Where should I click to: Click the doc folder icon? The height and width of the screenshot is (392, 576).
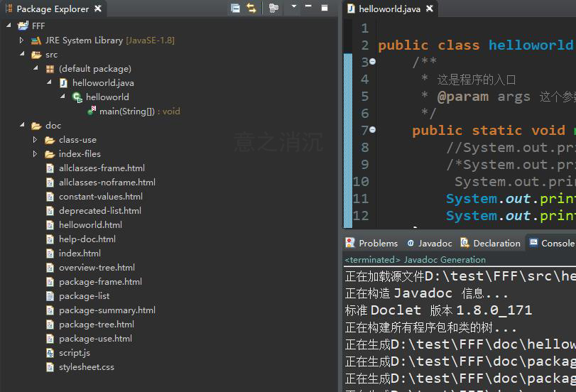tap(36, 126)
